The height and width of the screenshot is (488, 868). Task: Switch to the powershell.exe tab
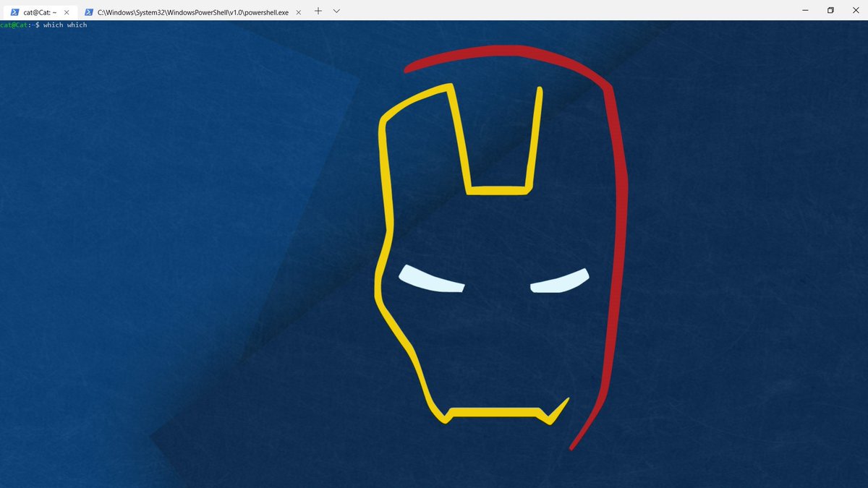[x=192, y=12]
